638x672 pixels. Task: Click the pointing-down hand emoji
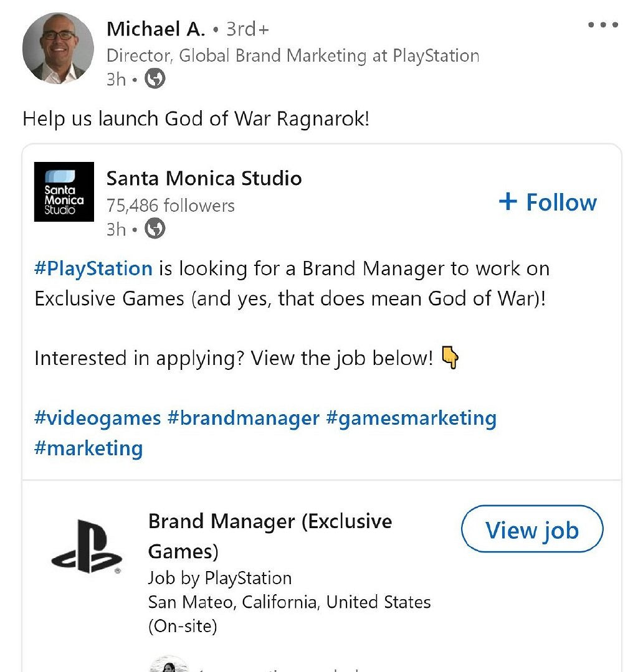450,358
